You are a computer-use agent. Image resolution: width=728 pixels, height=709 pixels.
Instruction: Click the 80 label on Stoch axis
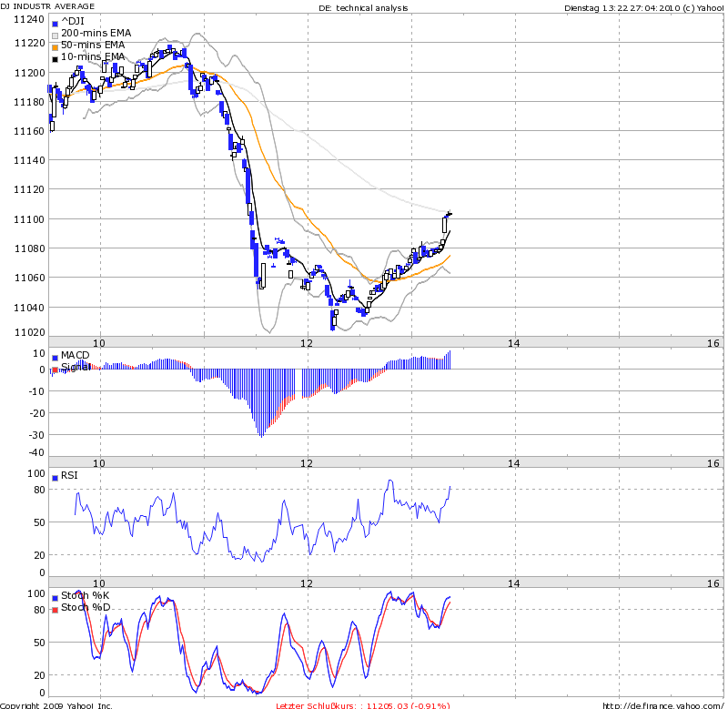click(x=39, y=610)
